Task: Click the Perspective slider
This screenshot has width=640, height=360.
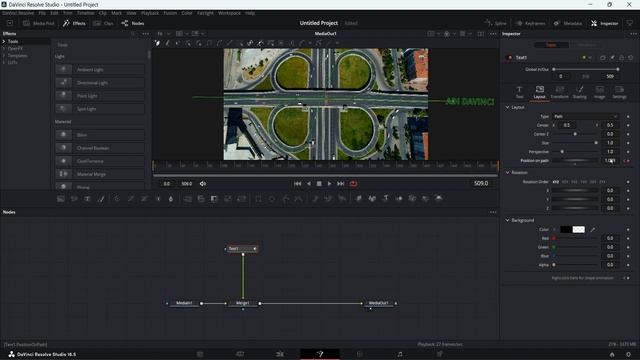Action: [x=575, y=152]
